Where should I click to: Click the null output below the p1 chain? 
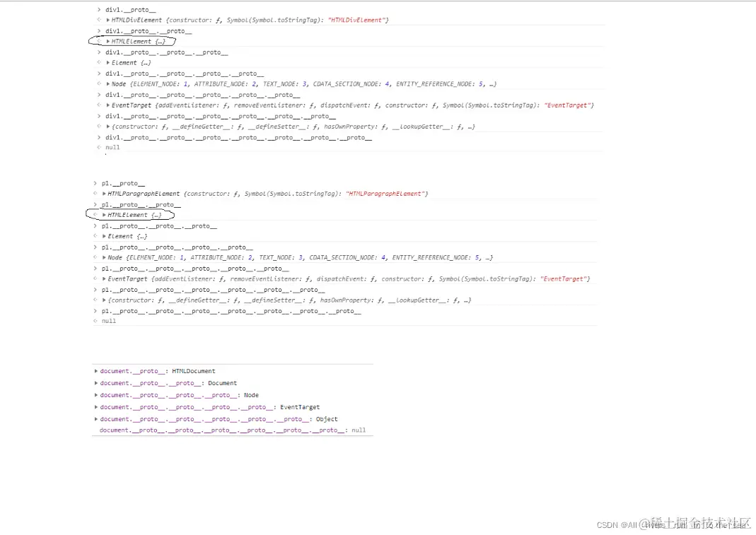[108, 321]
